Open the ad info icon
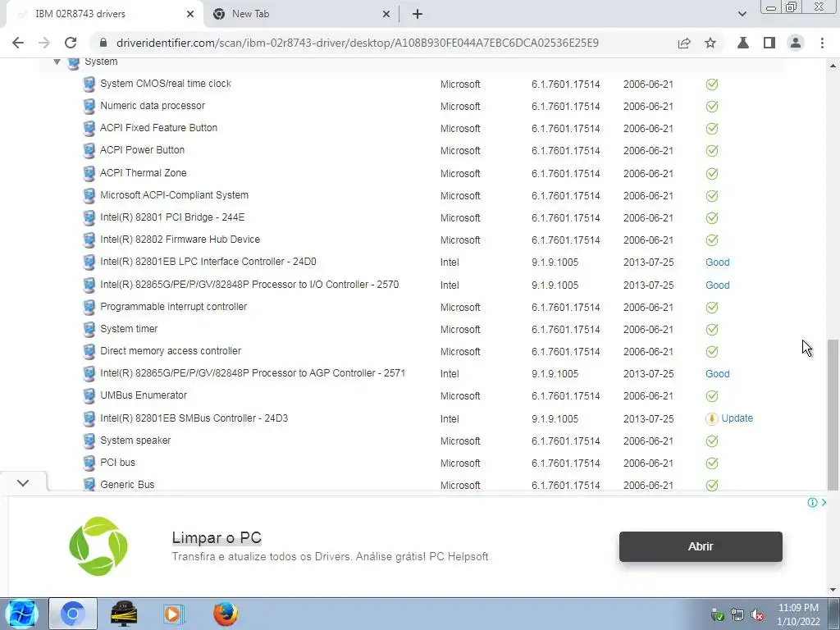 pos(812,503)
